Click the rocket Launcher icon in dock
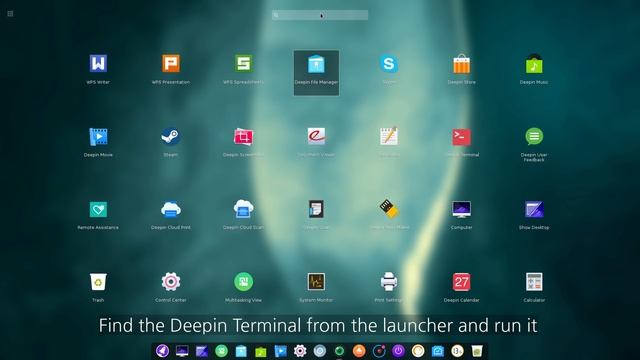This screenshot has width=640, height=360. [162, 351]
